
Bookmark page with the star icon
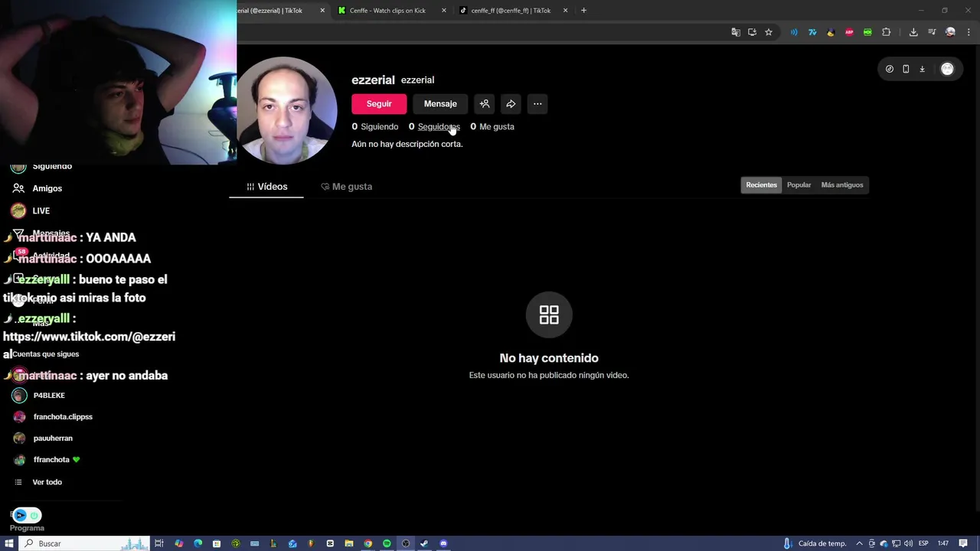click(x=769, y=32)
